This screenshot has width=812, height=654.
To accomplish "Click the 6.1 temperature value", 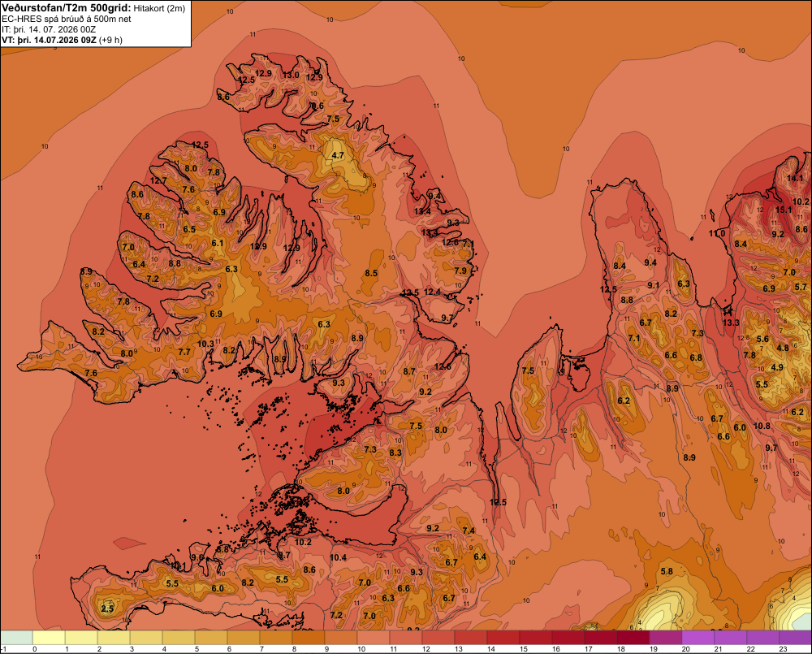I will [218, 243].
